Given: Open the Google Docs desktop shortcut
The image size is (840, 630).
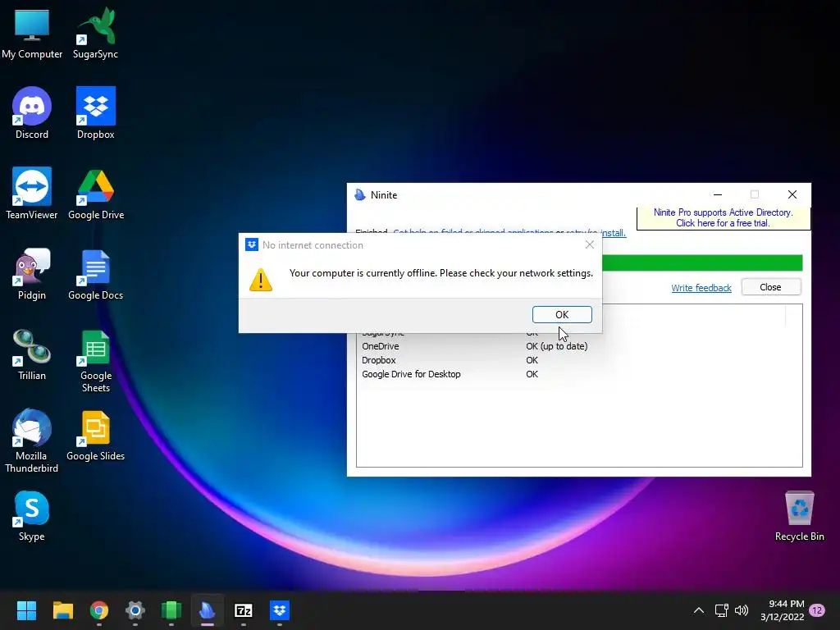Looking at the screenshot, I should [95, 274].
